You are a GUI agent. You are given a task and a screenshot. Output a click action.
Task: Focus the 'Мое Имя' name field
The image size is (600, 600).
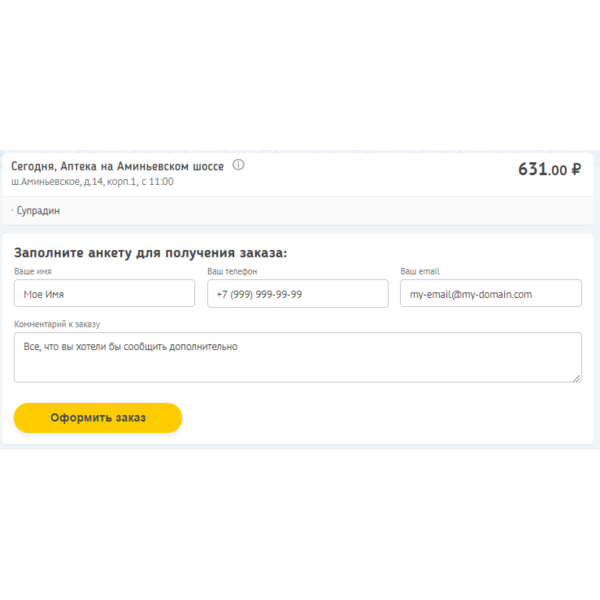(104, 293)
